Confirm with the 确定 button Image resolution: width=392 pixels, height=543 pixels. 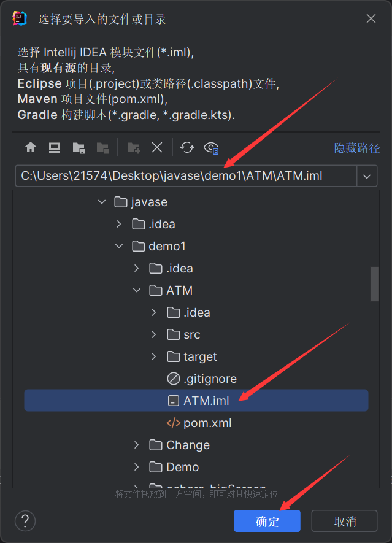pyautogui.click(x=267, y=521)
